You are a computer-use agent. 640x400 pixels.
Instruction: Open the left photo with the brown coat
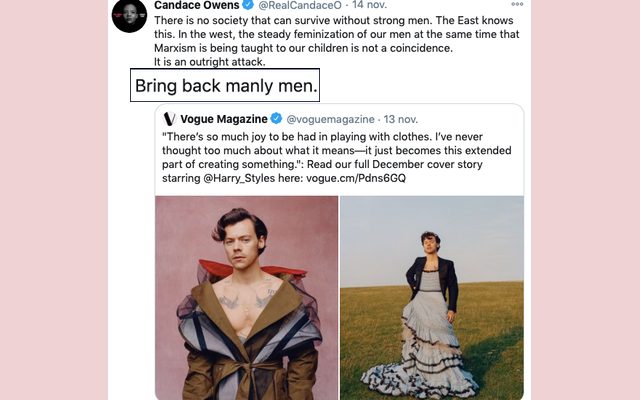246,297
